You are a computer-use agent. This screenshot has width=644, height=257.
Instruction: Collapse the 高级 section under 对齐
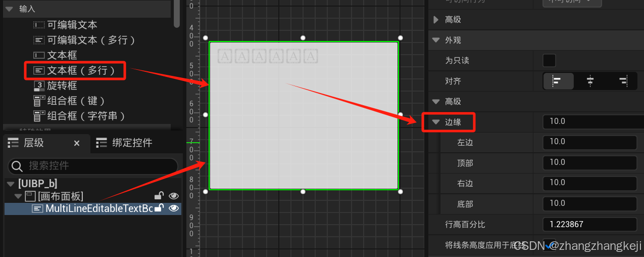(x=436, y=102)
